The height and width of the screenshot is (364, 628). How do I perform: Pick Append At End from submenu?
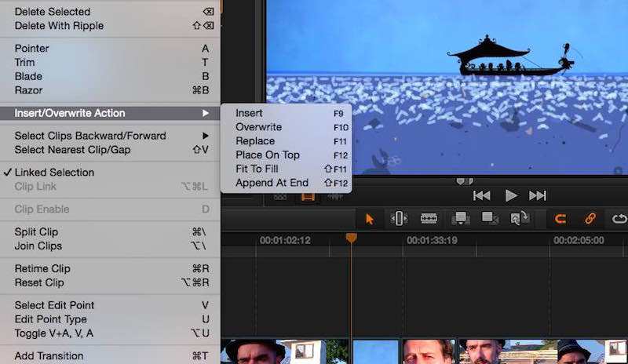287,183
